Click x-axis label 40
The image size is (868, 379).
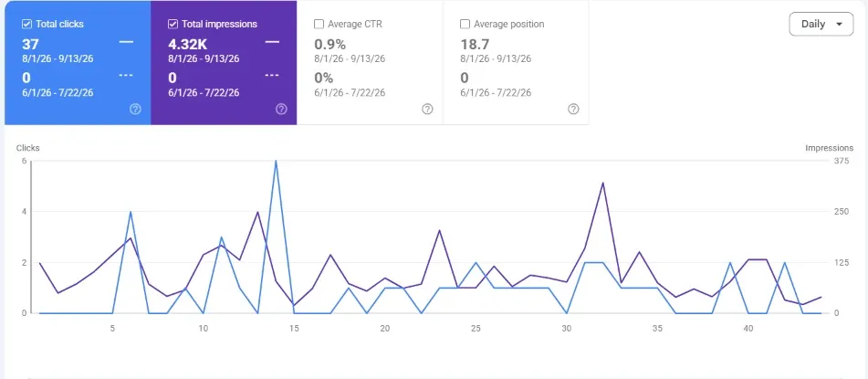click(748, 329)
